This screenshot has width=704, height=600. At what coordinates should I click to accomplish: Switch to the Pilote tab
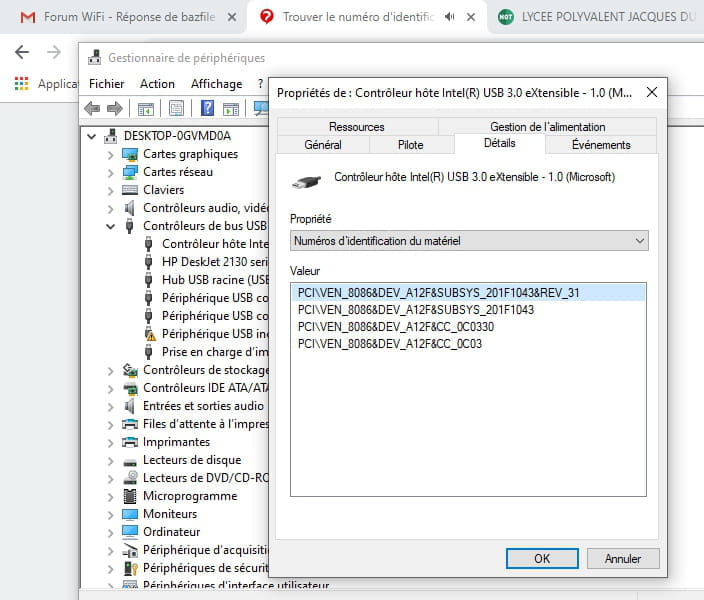[411, 145]
